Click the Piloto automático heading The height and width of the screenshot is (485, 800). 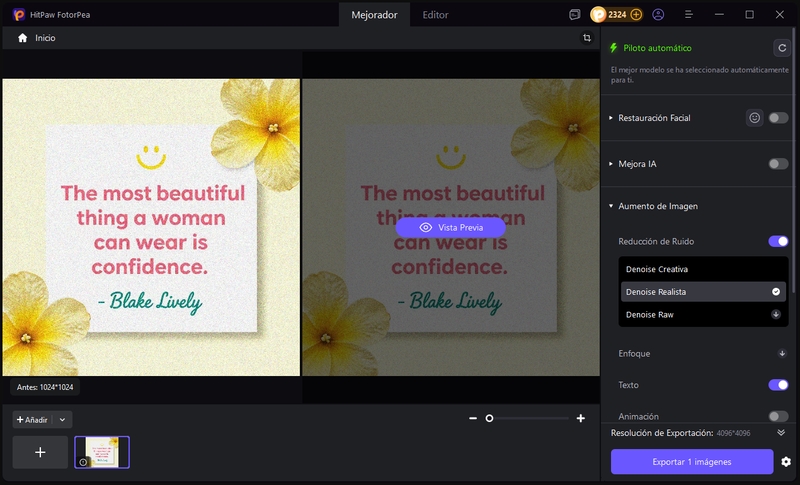(657, 48)
